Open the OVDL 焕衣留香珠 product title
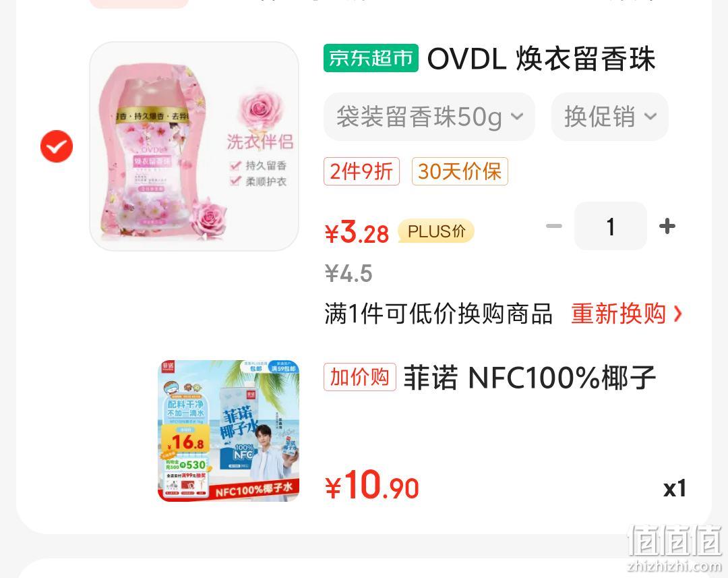This screenshot has width=728, height=578. [x=541, y=59]
